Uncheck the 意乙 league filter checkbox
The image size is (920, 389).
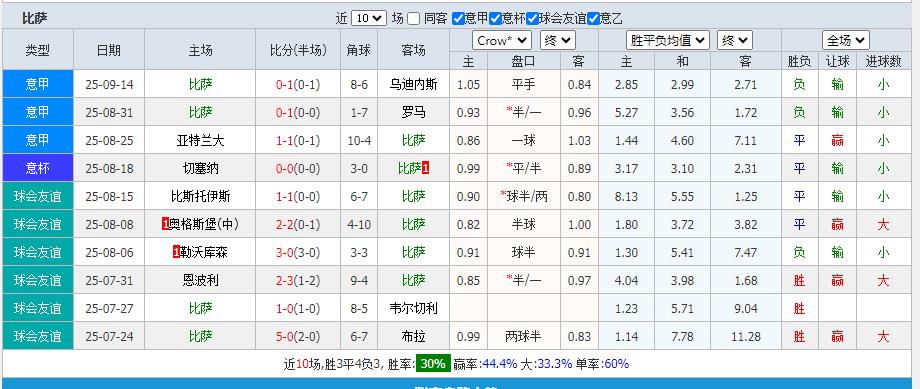point(593,19)
